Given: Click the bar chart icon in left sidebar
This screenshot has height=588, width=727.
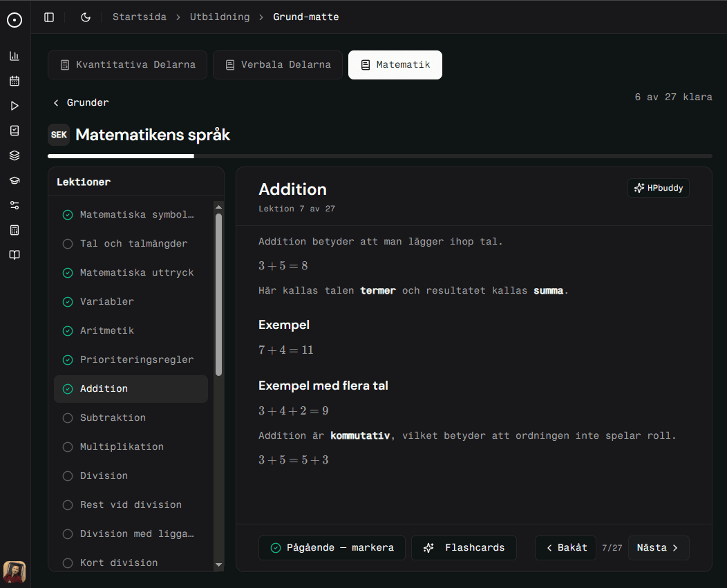Looking at the screenshot, I should pos(15,56).
